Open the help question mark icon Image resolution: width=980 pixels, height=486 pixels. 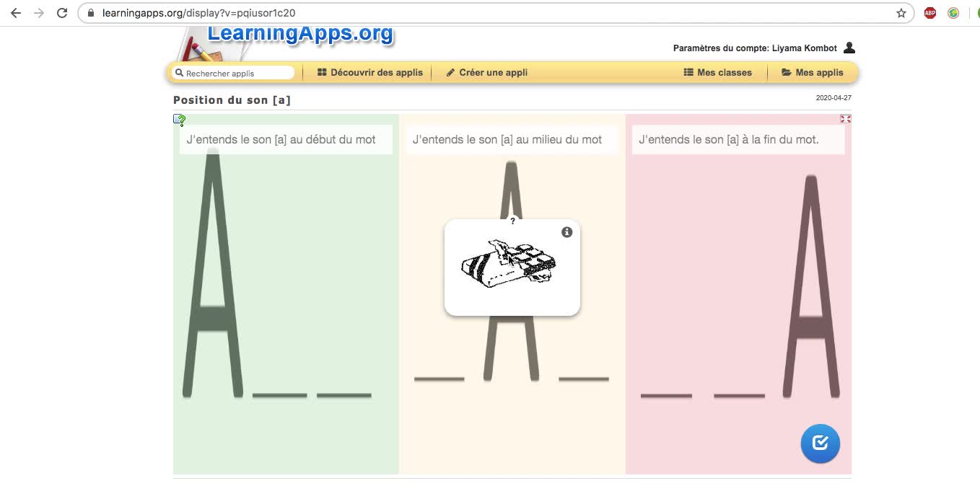tap(180, 120)
